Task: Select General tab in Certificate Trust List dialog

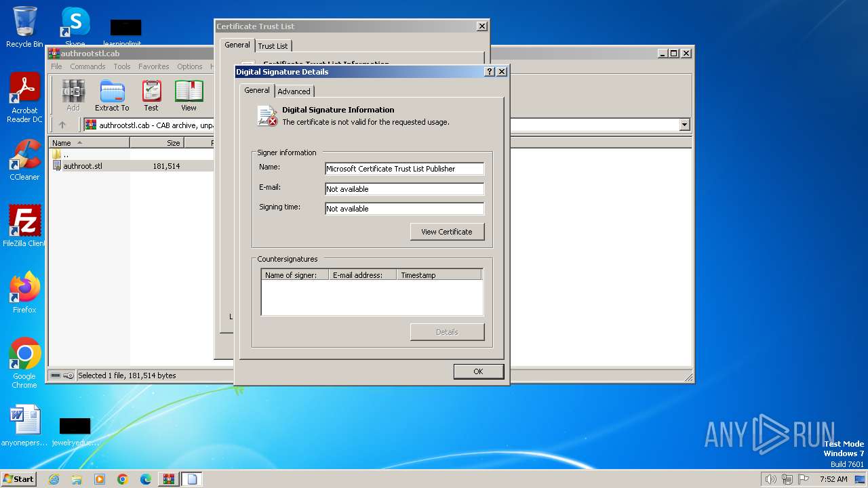Action: coord(237,45)
